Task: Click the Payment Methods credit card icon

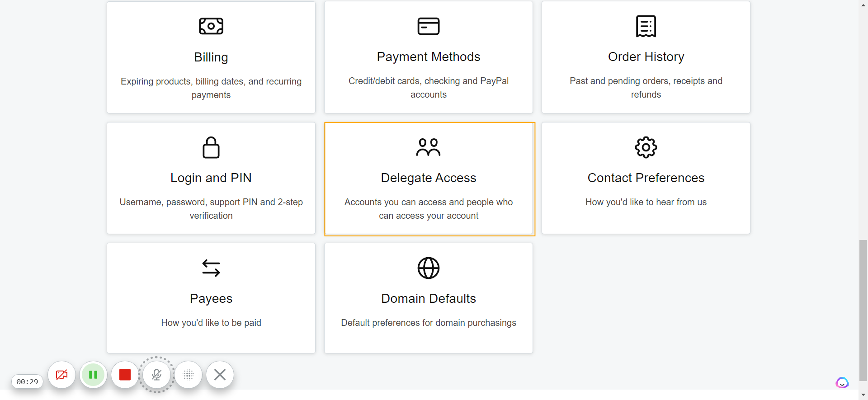Action: coord(429,26)
